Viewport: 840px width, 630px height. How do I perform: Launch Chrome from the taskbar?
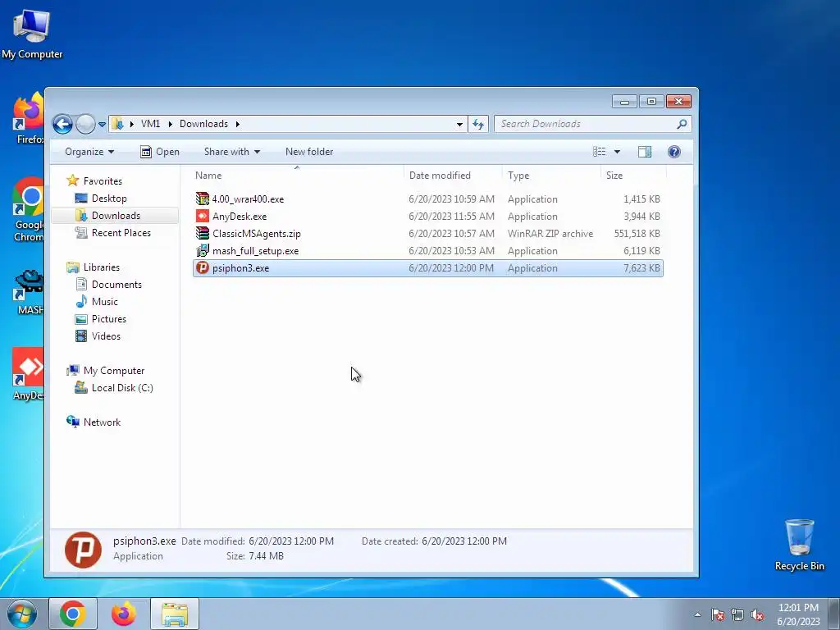click(73, 614)
